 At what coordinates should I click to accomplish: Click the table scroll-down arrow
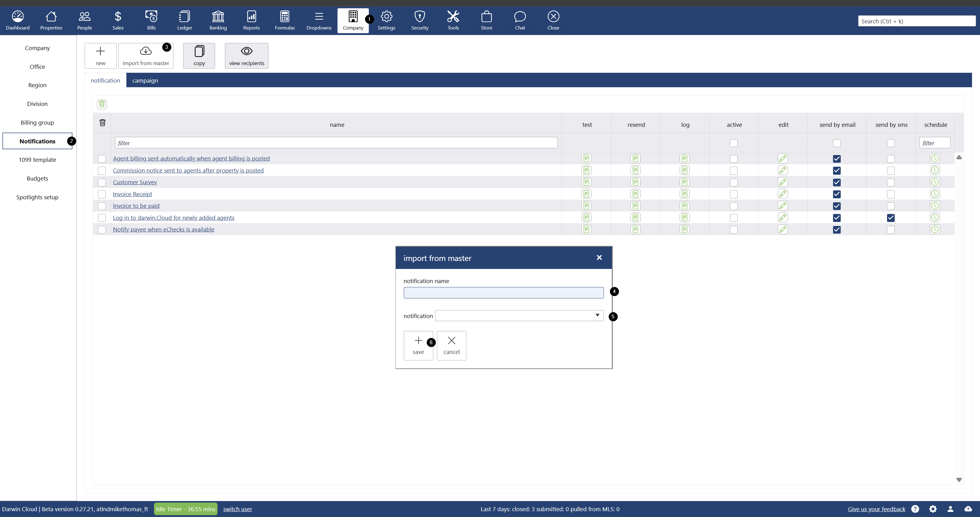959,480
